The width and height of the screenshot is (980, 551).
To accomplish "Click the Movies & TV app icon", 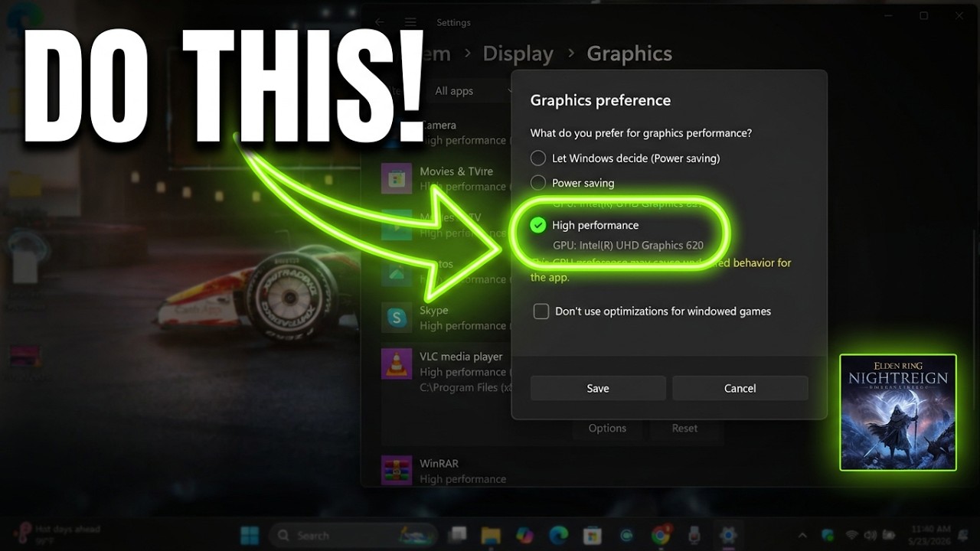I will click(x=397, y=179).
